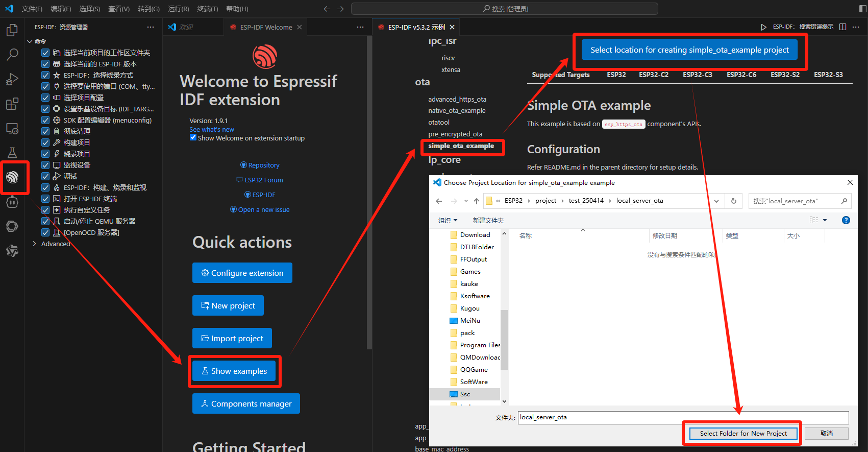Open the recent locations dropdown next to forward arrow

tap(466, 201)
